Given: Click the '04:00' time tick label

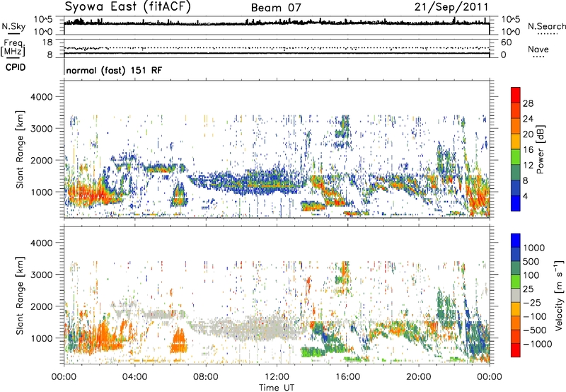Looking at the screenshot, I should point(134,377).
